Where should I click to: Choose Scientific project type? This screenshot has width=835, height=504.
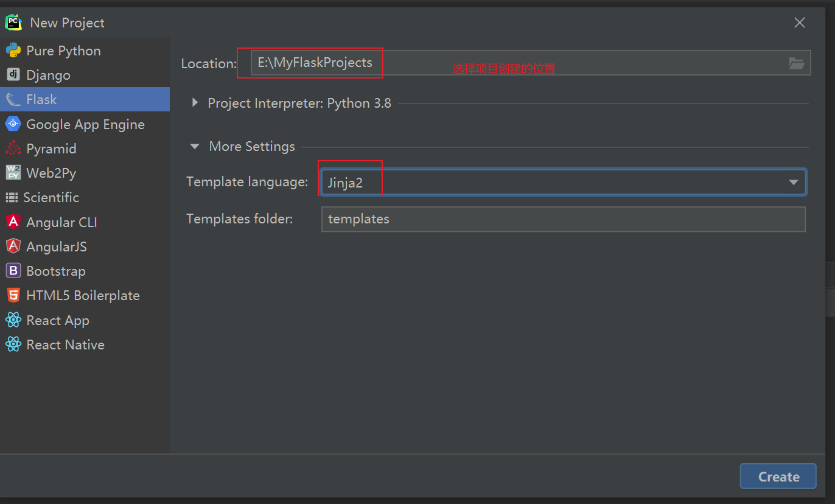click(85, 197)
